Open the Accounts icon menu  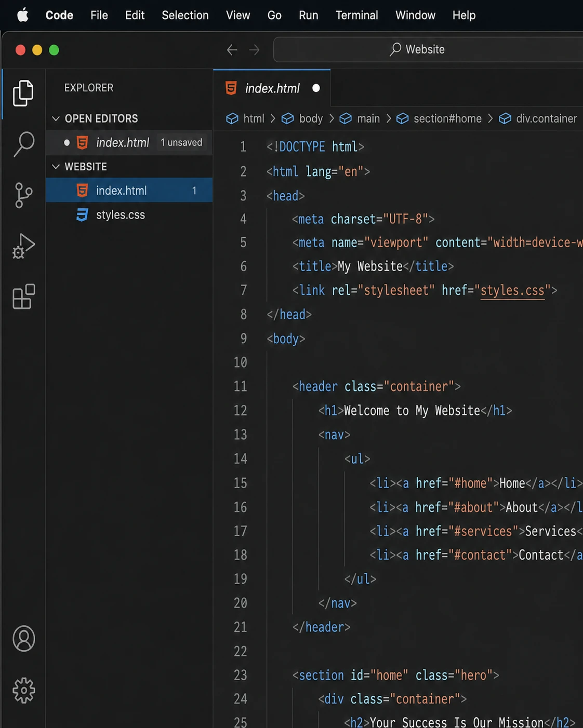(23, 639)
